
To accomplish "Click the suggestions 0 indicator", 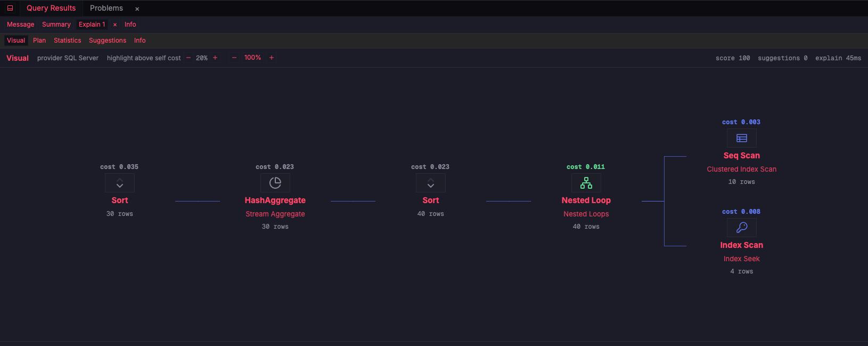I will point(783,58).
